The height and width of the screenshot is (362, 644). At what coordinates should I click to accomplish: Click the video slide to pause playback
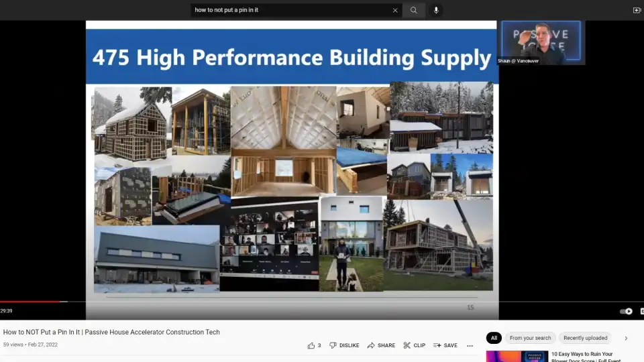[292, 174]
